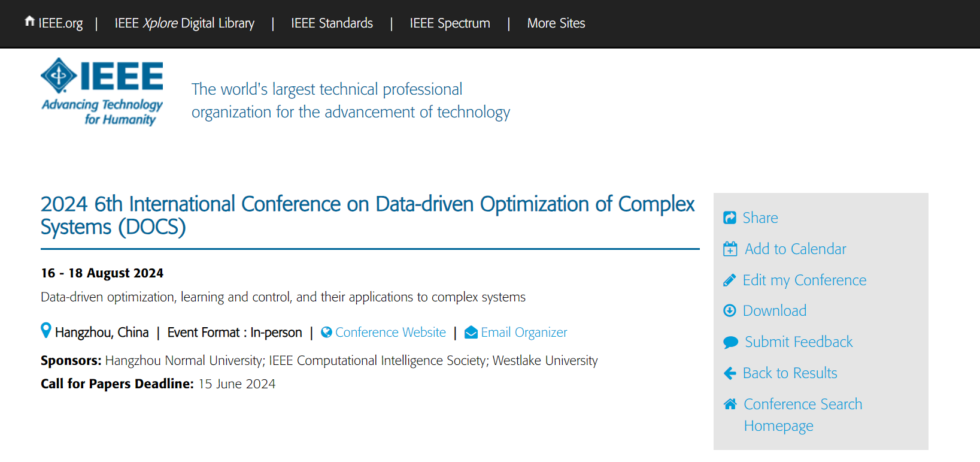
Task: Select Add to Calendar
Action: click(x=795, y=249)
